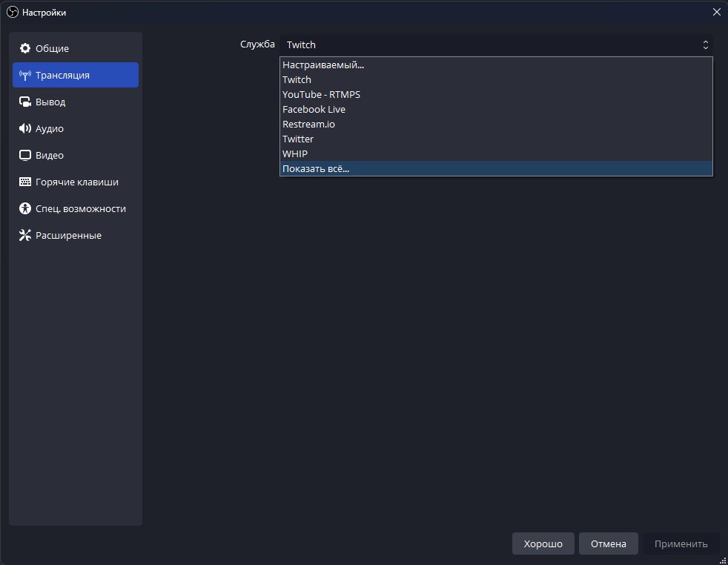Open the Общие settings section
Screen dimensions: 728x565
click(x=76, y=48)
